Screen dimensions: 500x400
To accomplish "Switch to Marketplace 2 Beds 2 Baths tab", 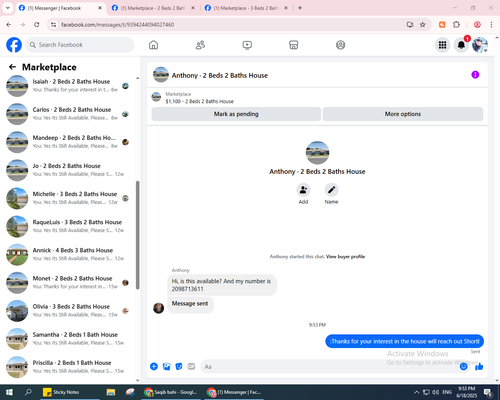I will tap(153, 8).
